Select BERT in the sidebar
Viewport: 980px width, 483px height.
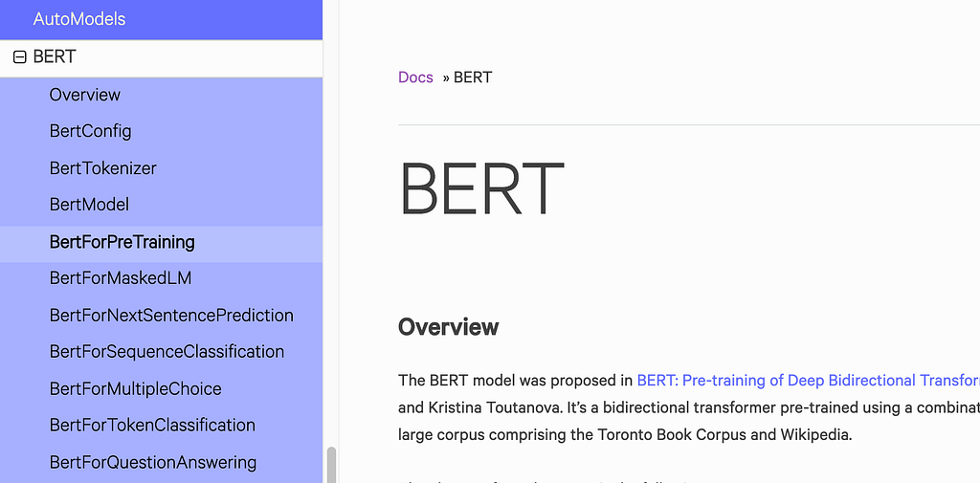click(55, 57)
